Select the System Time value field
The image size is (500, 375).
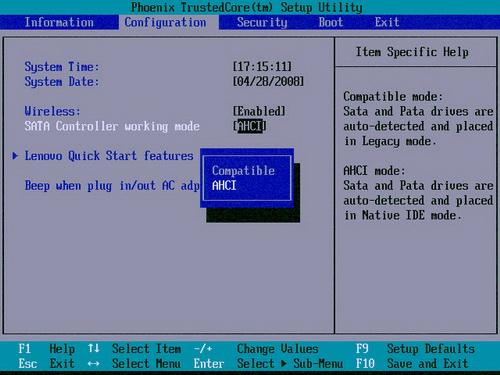[x=262, y=66]
